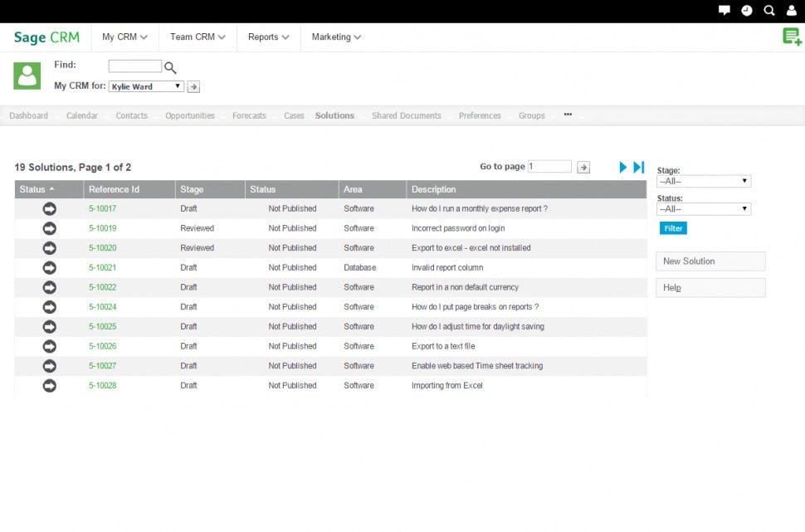The height and width of the screenshot is (532, 805).
Task: Open more tabs ellipsis icon
Action: coord(568,115)
